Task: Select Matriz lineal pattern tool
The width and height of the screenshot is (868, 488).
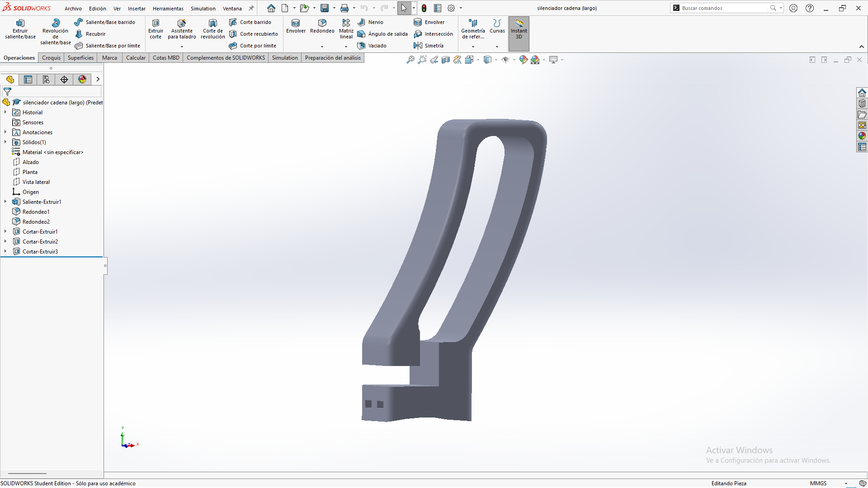Action: 346,29
